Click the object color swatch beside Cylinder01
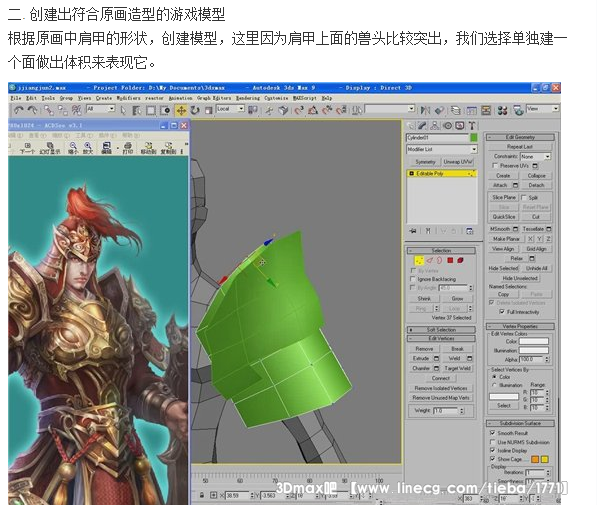Screen dimensions: 597x505 pos(474,137)
